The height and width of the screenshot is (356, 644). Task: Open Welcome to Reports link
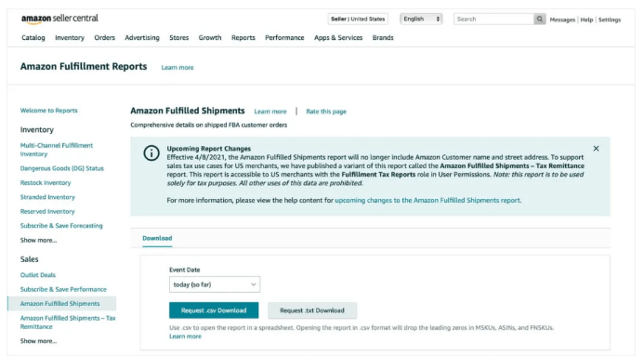click(49, 111)
